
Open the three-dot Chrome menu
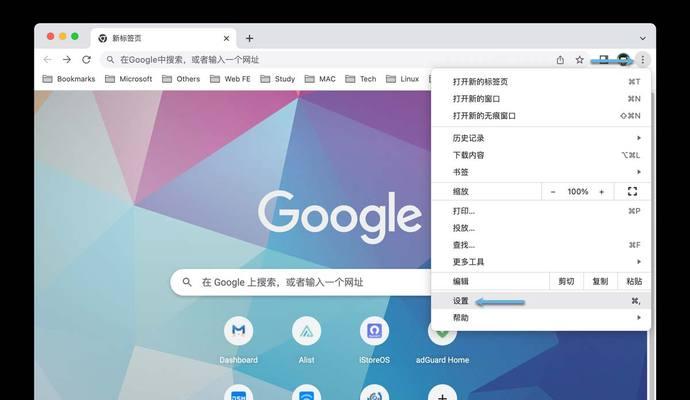click(x=642, y=59)
